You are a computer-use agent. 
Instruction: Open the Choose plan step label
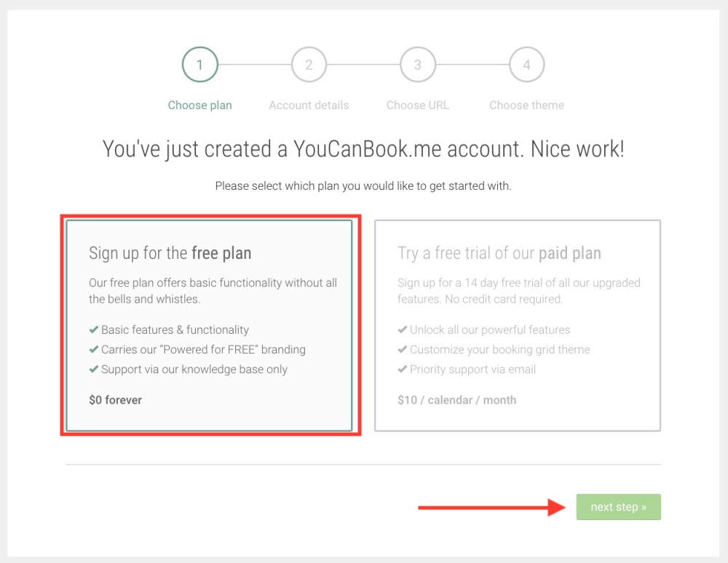click(199, 105)
